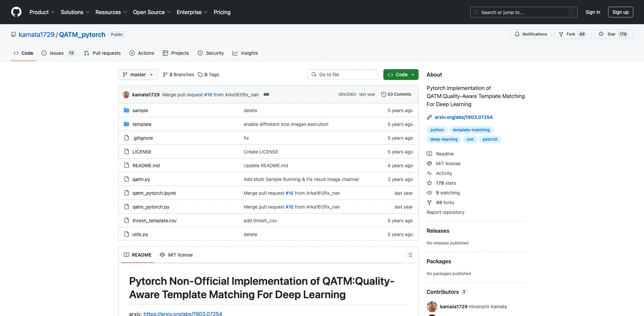Open the Pricing page
The height and width of the screenshot is (316, 644).
pyautogui.click(x=222, y=12)
